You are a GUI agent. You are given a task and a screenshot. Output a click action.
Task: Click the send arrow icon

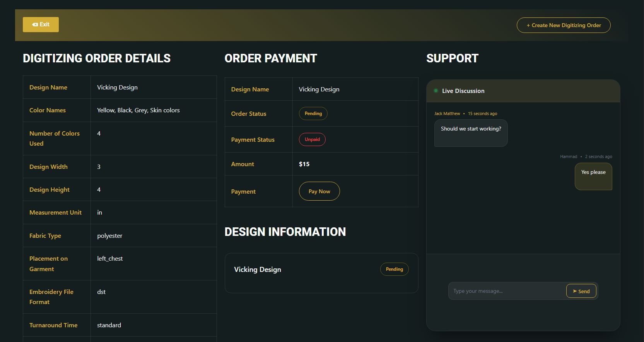click(x=575, y=291)
